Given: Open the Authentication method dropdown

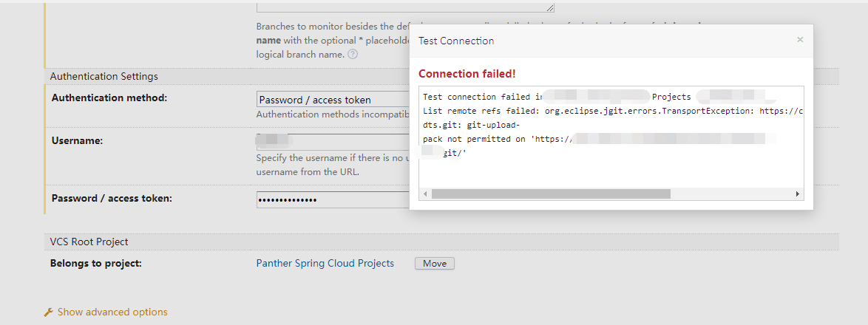Looking at the screenshot, I should 333,100.
